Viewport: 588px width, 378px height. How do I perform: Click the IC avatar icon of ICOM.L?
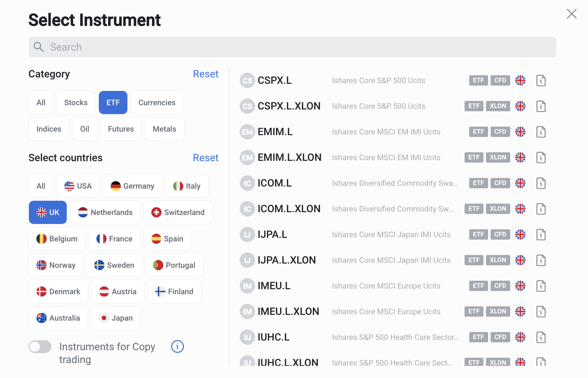(247, 183)
